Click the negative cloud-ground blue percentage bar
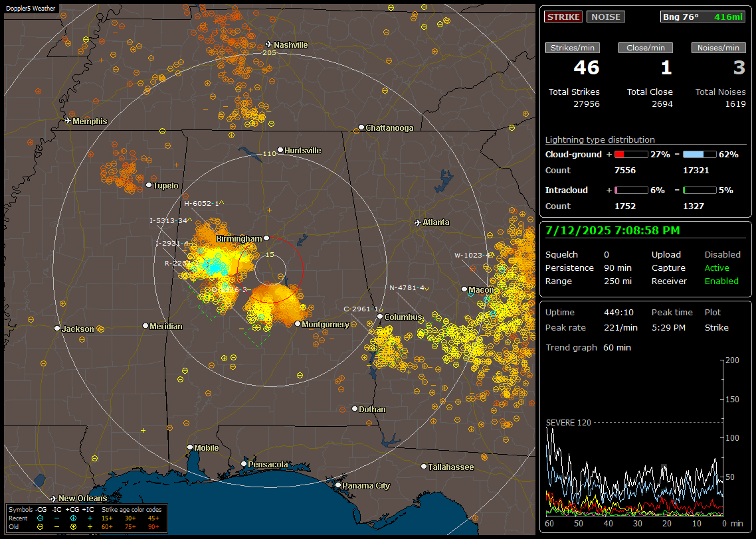Screen dimensions: 756x539 pos(700,155)
